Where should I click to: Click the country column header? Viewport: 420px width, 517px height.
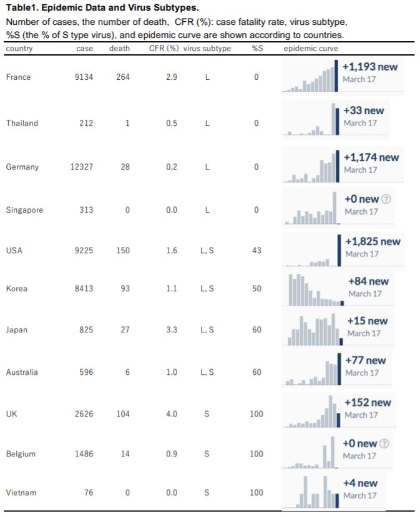click(x=19, y=49)
